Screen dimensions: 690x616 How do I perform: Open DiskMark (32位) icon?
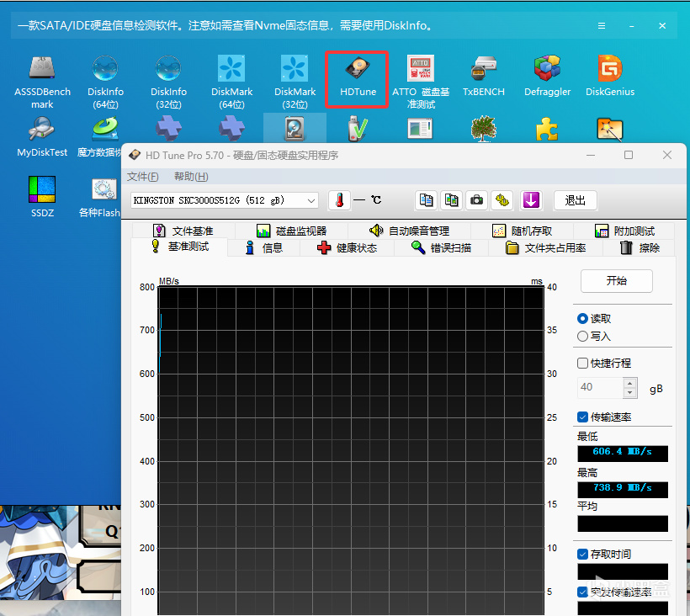(295, 82)
